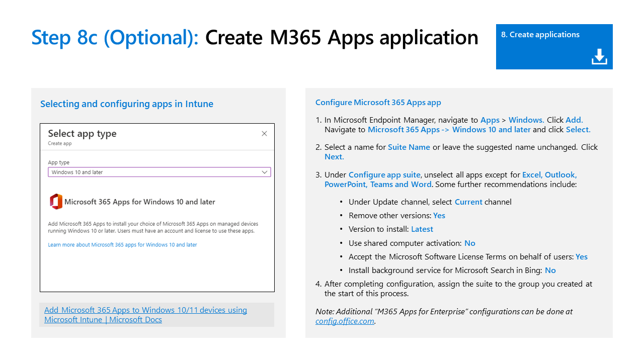This screenshot has height=362, width=644.
Task: Click the Current update channel value
Action: [x=468, y=202]
